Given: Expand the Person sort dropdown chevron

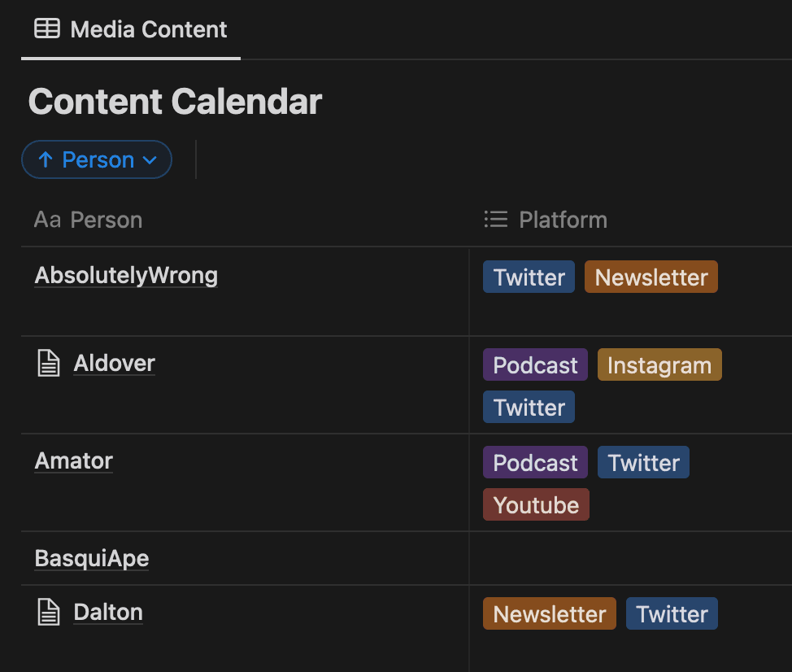Looking at the screenshot, I should tap(150, 160).
